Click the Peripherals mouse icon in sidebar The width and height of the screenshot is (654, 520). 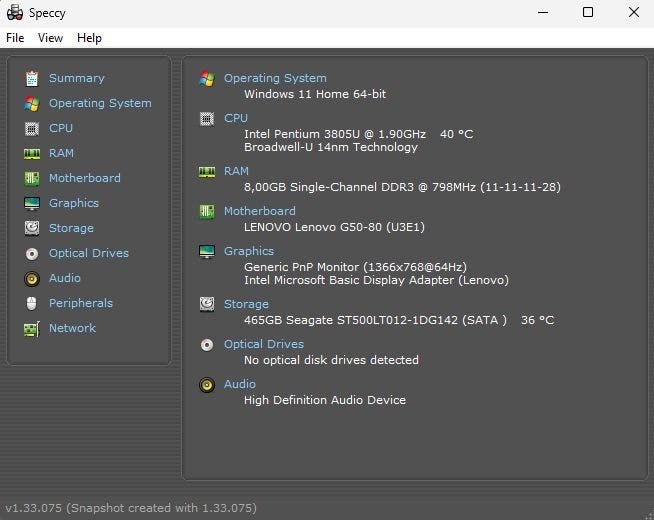click(32, 304)
